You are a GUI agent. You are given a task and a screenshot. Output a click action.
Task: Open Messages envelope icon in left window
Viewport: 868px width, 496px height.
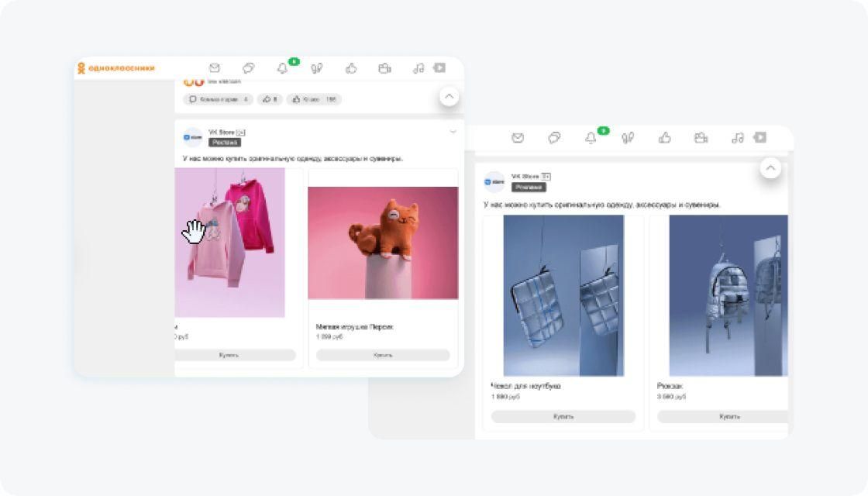coord(215,68)
